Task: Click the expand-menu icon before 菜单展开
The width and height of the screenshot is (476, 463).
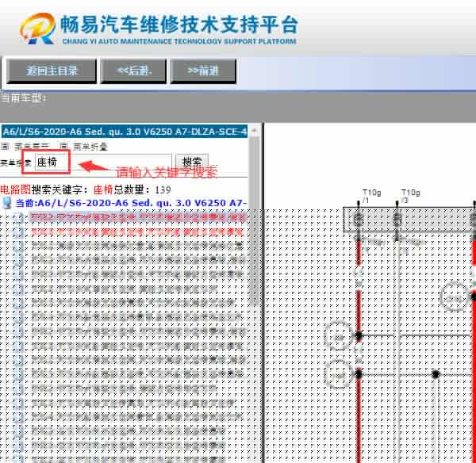Action: tap(5, 147)
